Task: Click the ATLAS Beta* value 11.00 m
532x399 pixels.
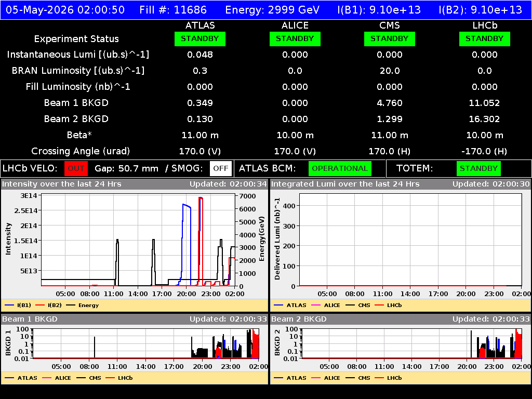Action: pos(200,135)
